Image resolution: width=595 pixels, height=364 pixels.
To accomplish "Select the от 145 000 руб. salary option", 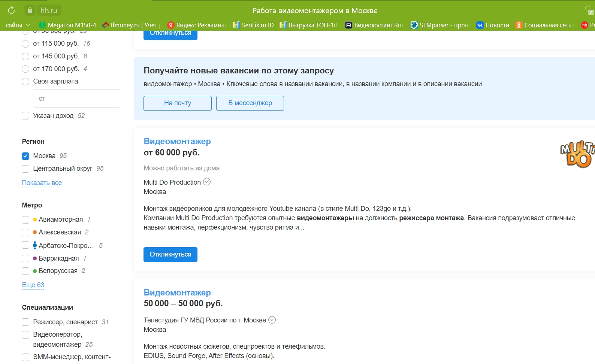I will point(25,57).
